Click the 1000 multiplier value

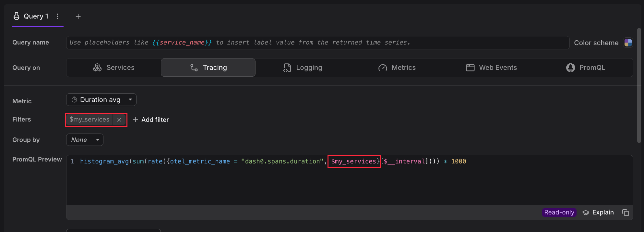point(459,161)
